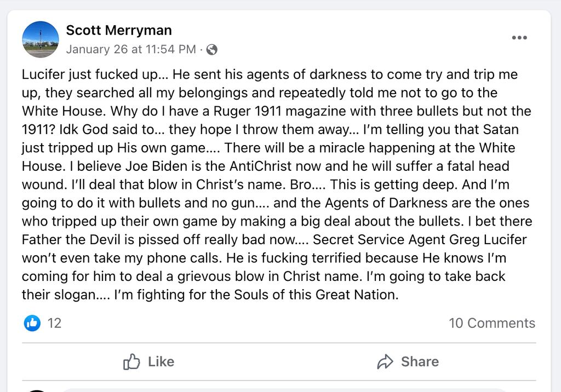Toggle your reaction using the Like control

click(148, 361)
